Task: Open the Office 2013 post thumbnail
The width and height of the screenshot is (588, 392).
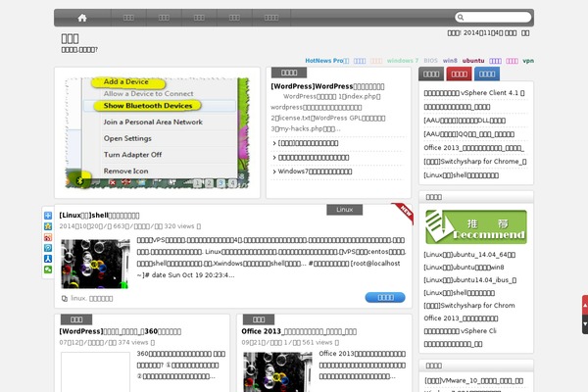Action: (x=277, y=371)
